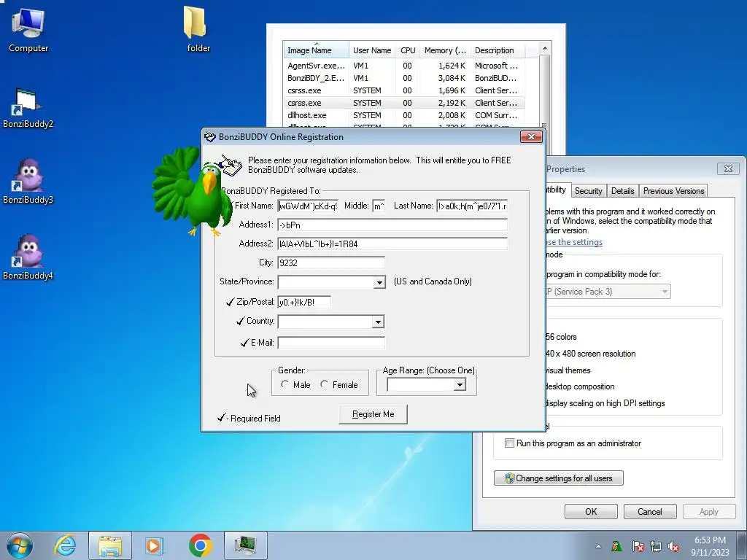Select the BonziBDY_2.E... process row
Viewport: 747px width, 560px height.
(404, 78)
